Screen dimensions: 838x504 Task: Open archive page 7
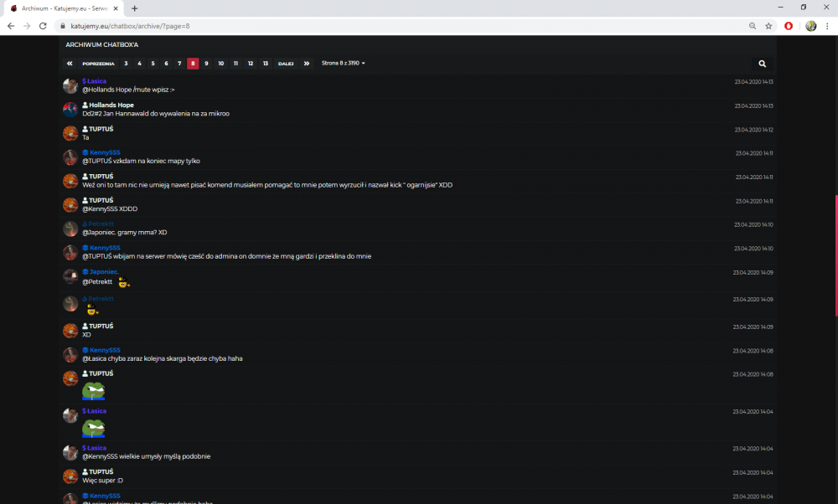click(x=179, y=64)
